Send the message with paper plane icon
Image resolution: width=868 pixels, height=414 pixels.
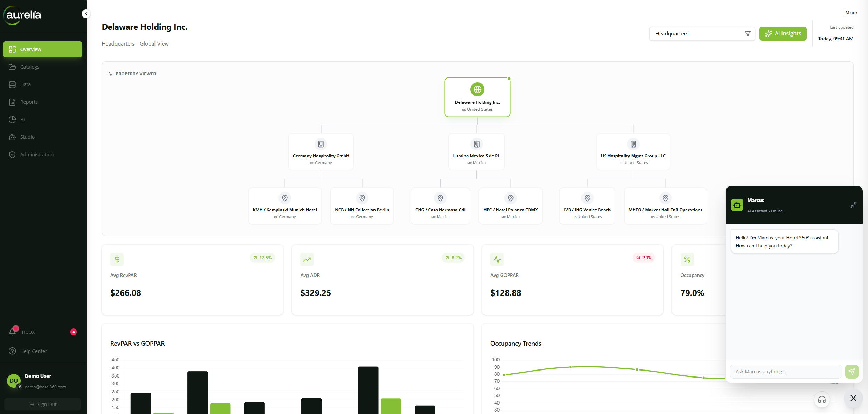[852, 372]
